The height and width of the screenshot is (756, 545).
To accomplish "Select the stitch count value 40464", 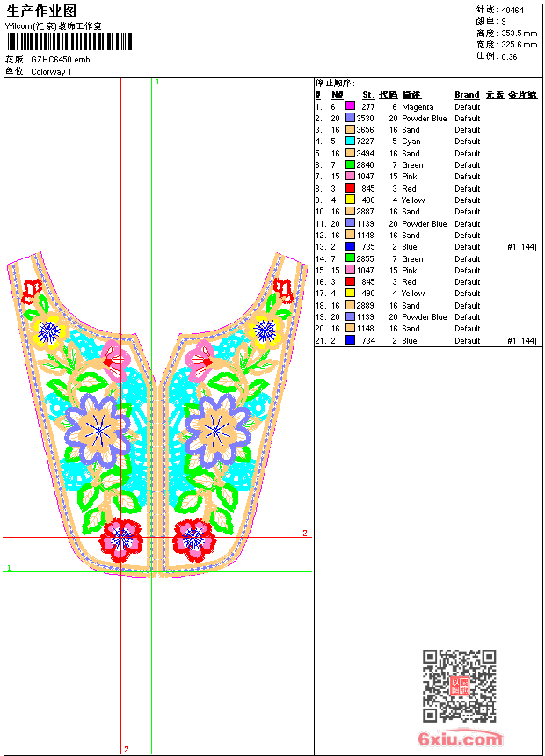I will pos(512,11).
